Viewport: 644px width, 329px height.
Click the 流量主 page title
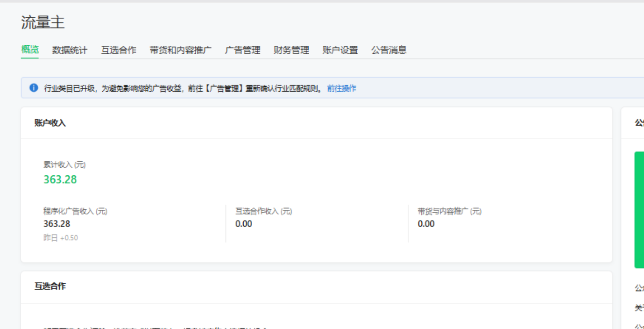tap(43, 23)
